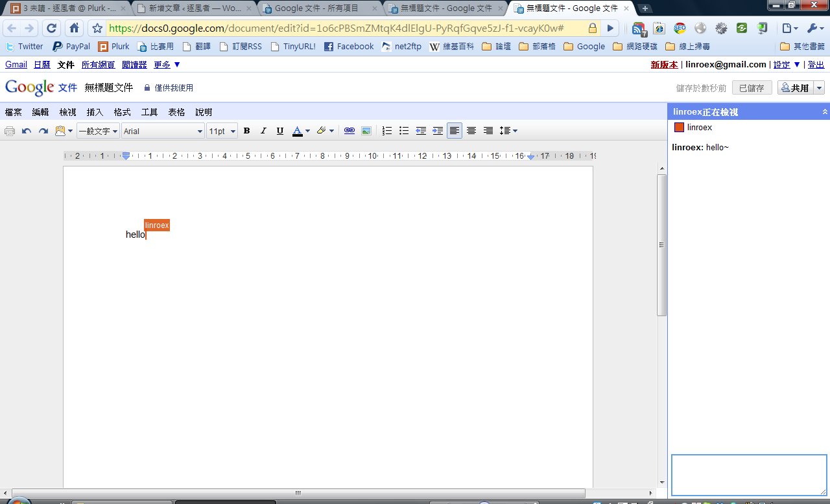Toggle italic formatting
Viewport: 830px width, 504px height.
click(x=263, y=131)
